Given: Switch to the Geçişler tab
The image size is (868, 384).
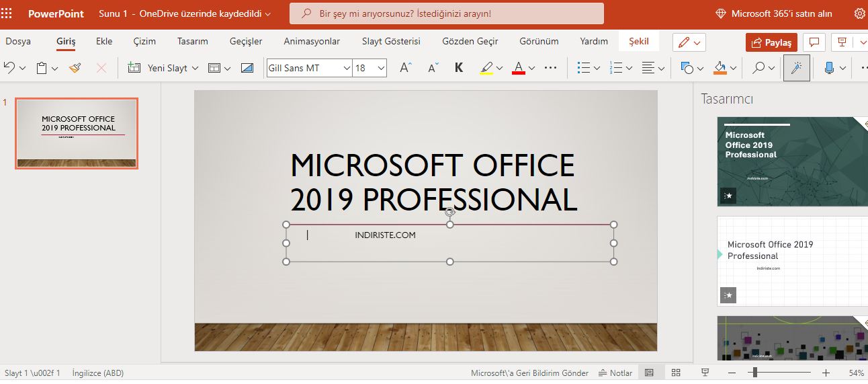Looking at the screenshot, I should coord(246,41).
